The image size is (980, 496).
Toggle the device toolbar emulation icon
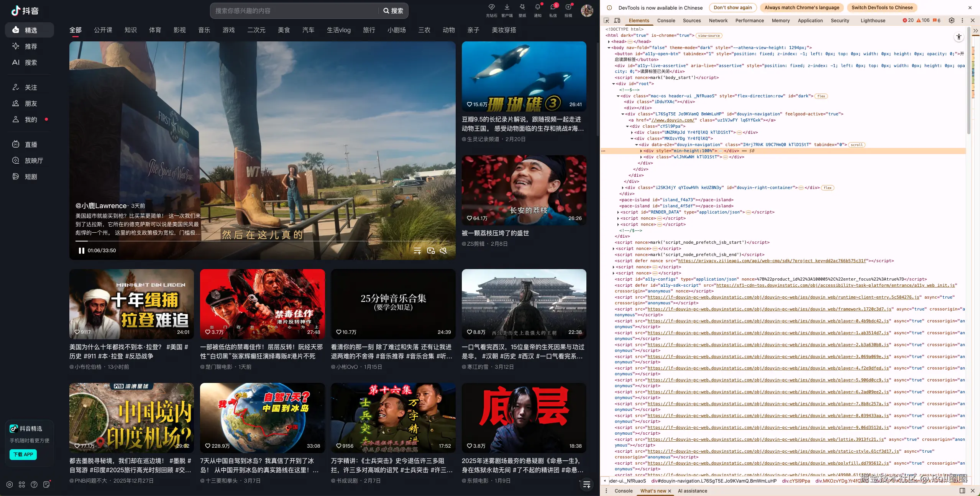click(617, 20)
